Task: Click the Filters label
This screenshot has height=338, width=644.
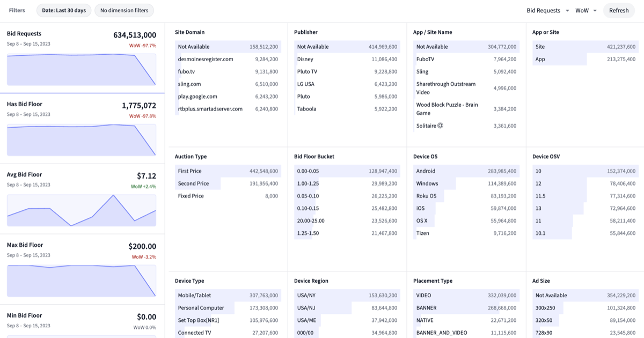Action: (17, 10)
